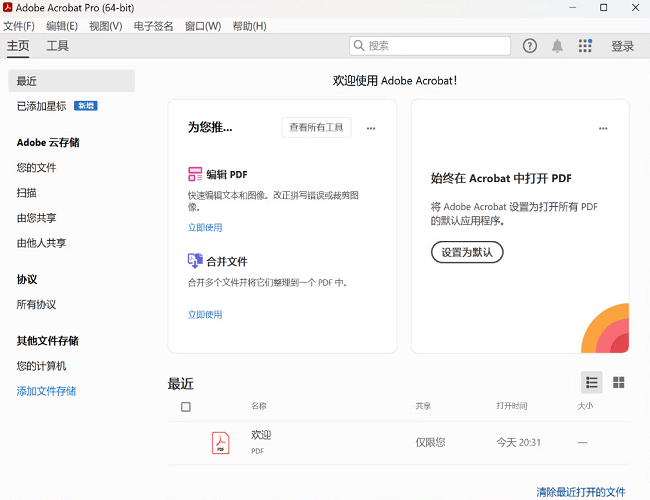This screenshot has width=650, height=500.
Task: Open the apps grid icon
Action: pyautogui.click(x=585, y=46)
